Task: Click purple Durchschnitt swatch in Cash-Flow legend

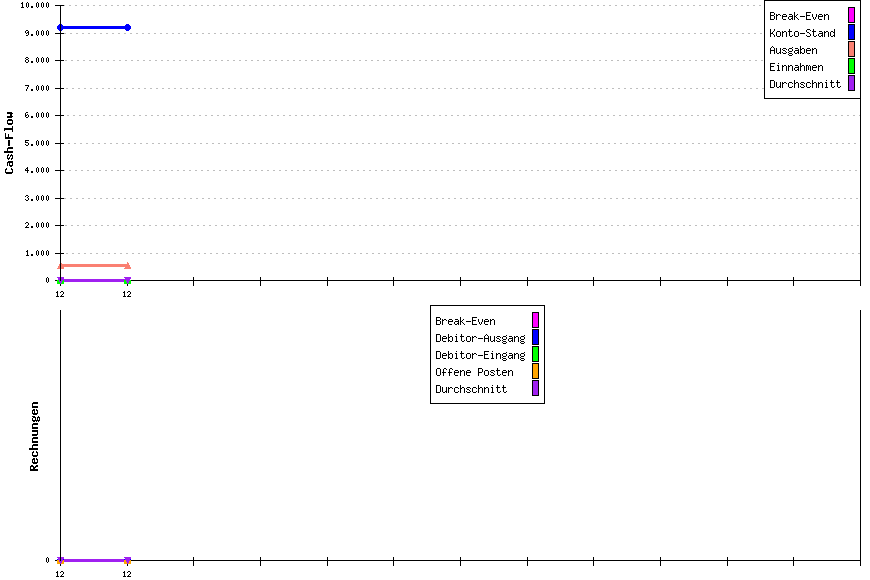Action: coord(851,84)
